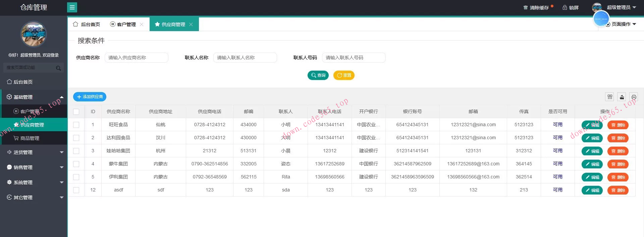644x237 pixels.
Task: Edit supplier 旺旺食品
Action: click(x=592, y=125)
